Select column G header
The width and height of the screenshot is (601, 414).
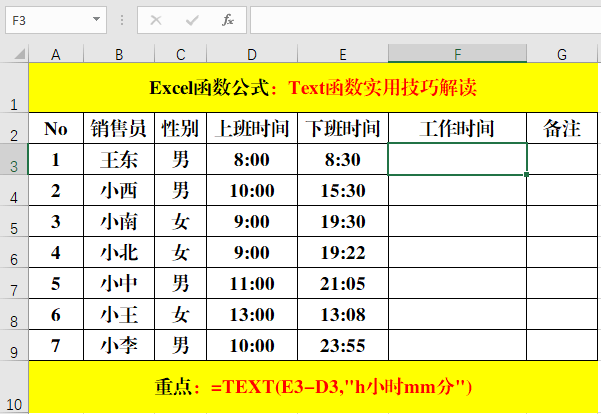pos(562,54)
